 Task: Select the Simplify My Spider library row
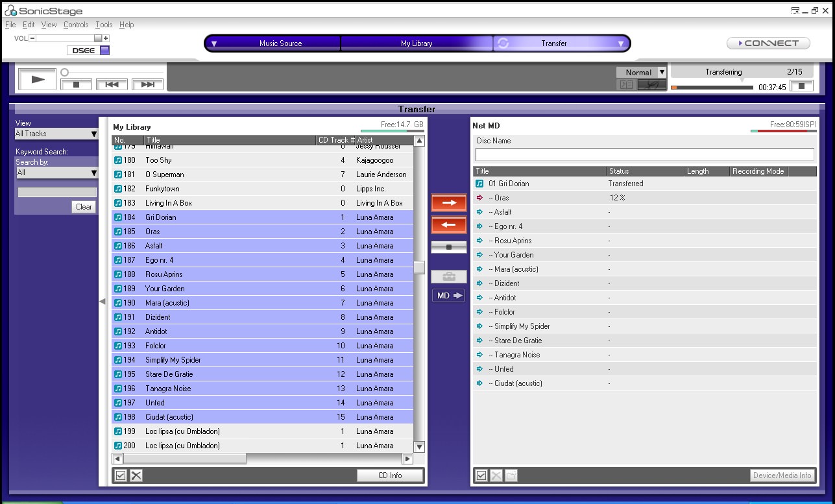pos(263,360)
